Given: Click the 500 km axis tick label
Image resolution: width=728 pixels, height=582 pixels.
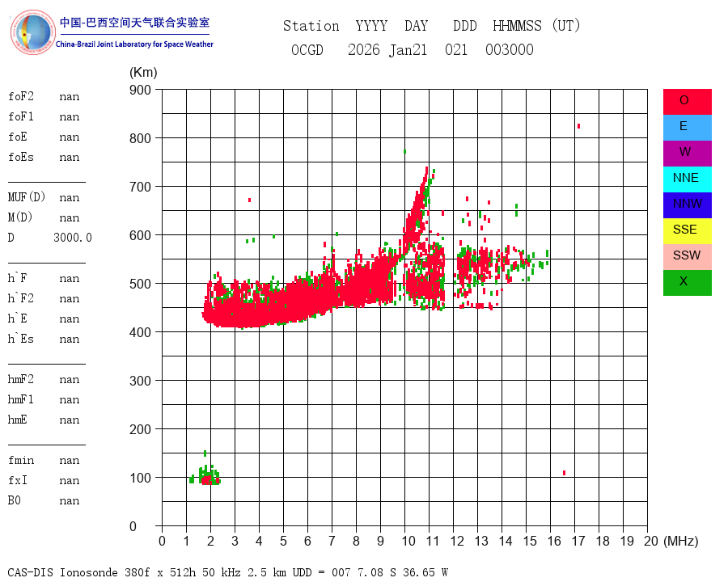Looking at the screenshot, I should click(x=140, y=284).
